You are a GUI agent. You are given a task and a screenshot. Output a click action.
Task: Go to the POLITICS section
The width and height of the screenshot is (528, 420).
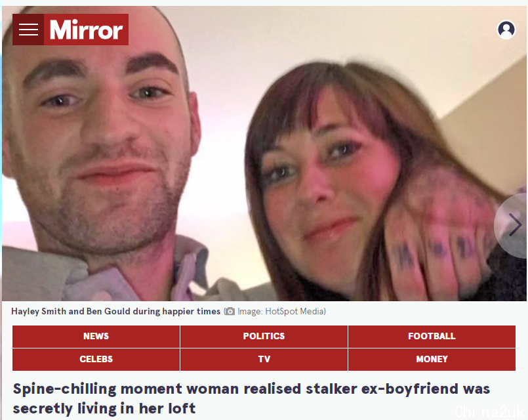click(x=264, y=336)
